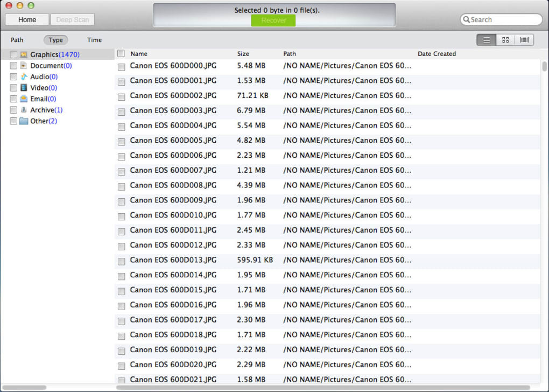
Task: Sort by the Path column header
Action: (x=289, y=54)
